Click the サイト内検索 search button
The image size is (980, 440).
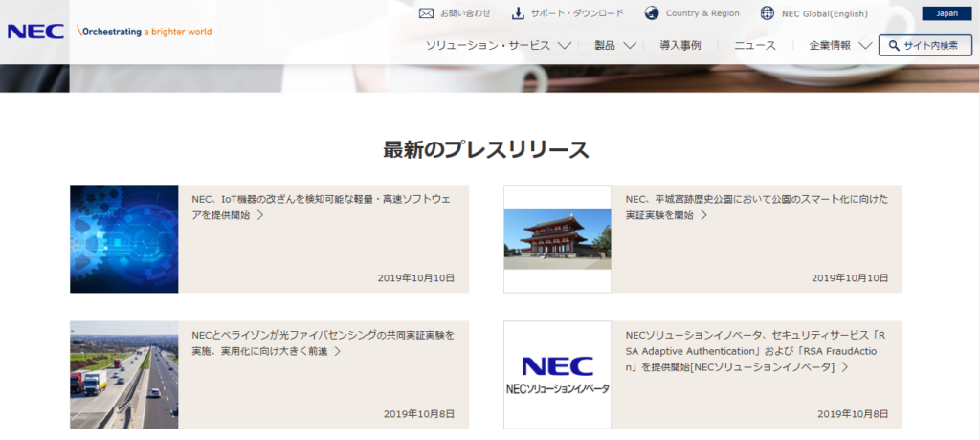pos(925,46)
